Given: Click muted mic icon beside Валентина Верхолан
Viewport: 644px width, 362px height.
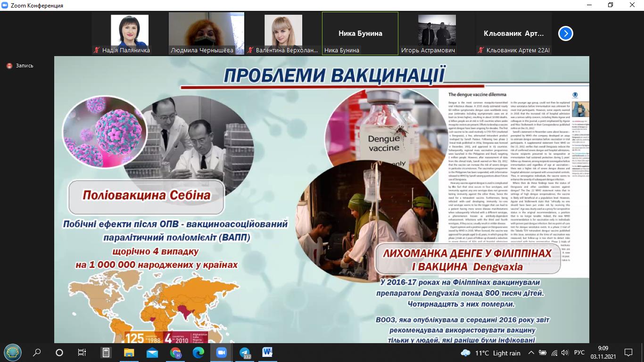Looking at the screenshot, I should click(251, 50).
